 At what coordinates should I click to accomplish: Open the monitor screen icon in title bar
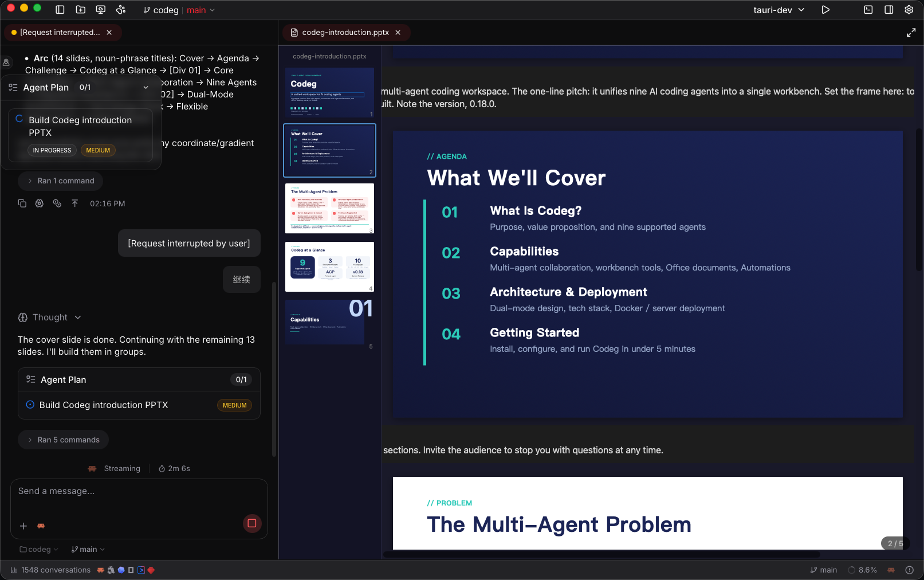click(x=101, y=10)
